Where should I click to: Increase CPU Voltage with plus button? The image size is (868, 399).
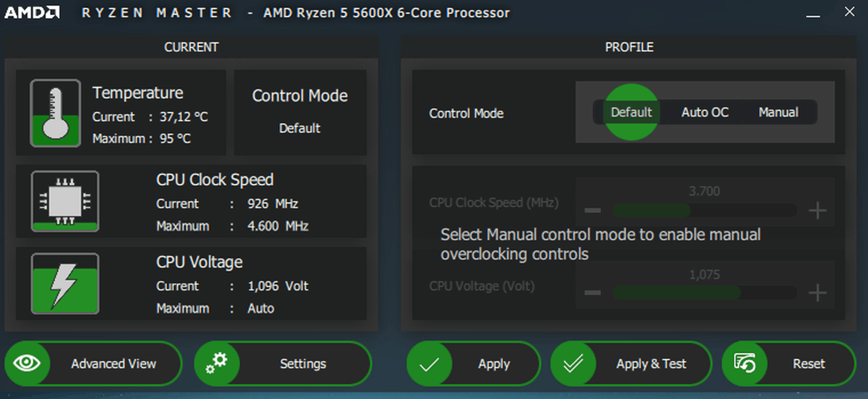tap(817, 292)
